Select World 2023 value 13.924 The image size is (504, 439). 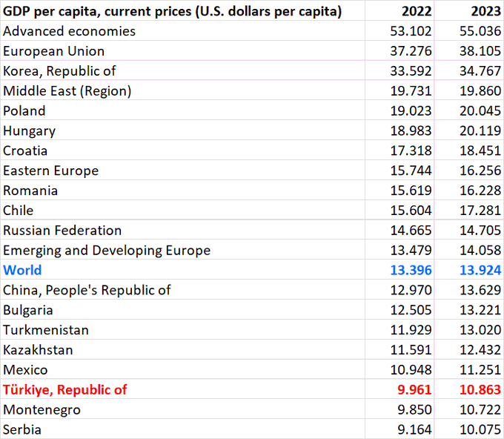(480, 271)
